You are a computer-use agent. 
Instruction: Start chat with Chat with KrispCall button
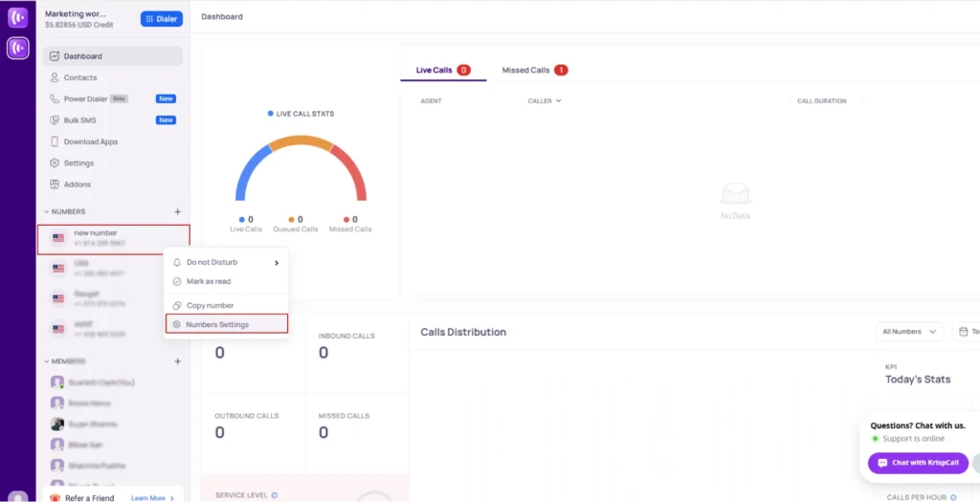(x=918, y=463)
